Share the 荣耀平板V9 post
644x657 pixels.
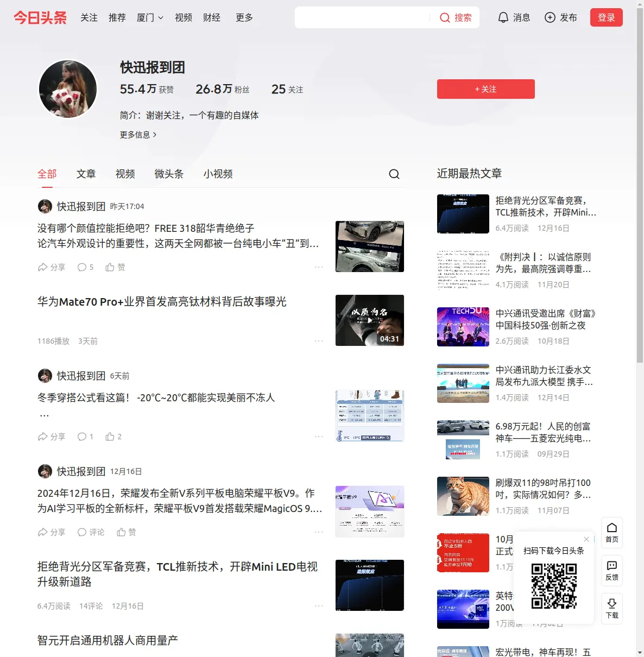(52, 532)
